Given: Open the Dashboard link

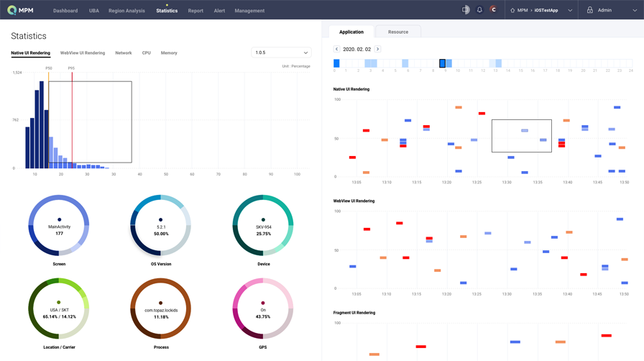Looking at the screenshot, I should pos(65,11).
